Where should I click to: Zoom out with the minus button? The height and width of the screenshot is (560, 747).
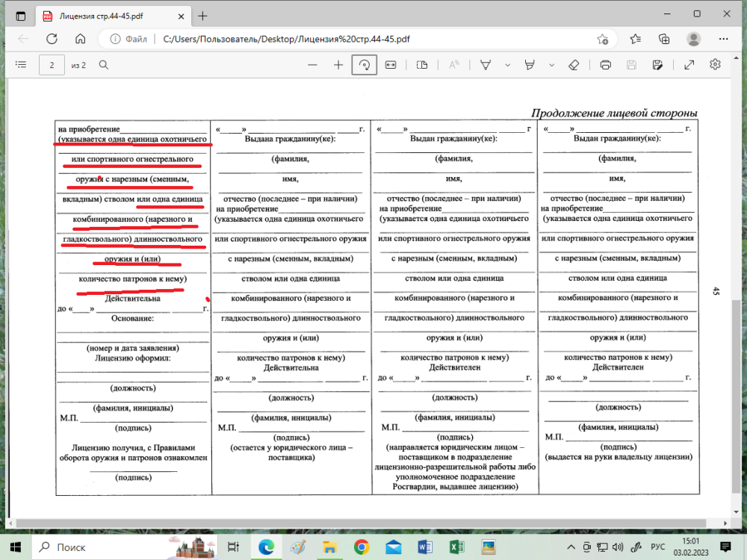tap(312, 65)
